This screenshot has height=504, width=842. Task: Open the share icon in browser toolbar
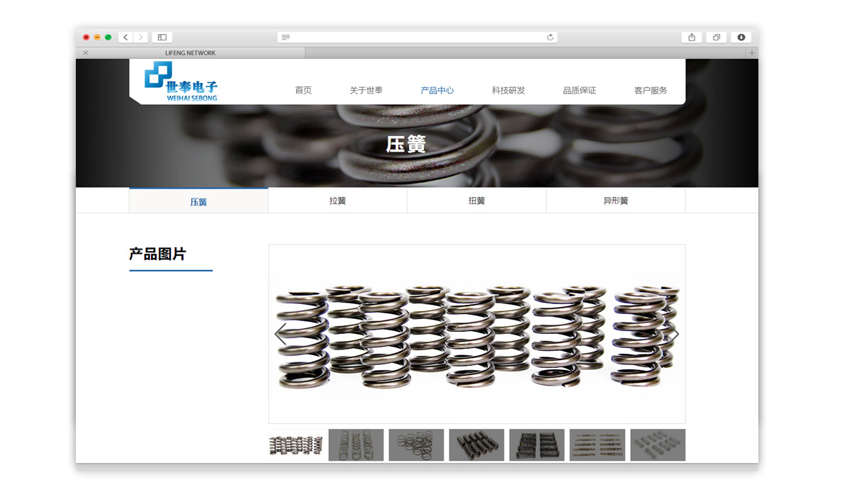pos(692,37)
